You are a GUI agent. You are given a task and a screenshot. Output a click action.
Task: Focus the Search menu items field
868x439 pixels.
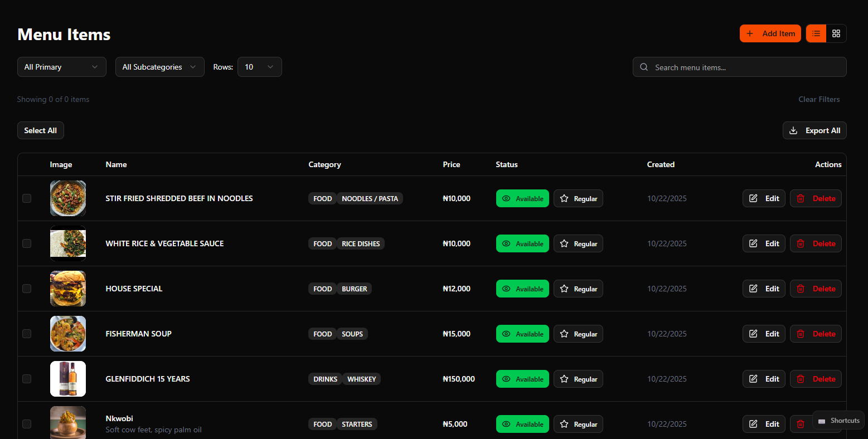coord(739,67)
